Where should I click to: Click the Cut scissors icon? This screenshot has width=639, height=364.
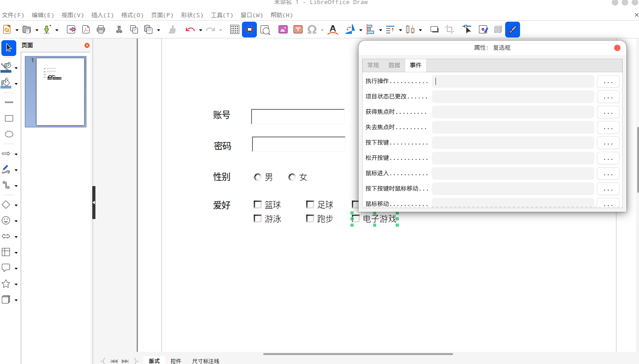coord(119,30)
